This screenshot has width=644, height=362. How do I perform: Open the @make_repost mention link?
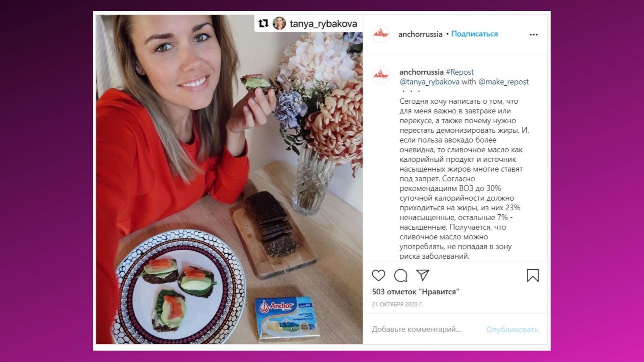(x=504, y=82)
